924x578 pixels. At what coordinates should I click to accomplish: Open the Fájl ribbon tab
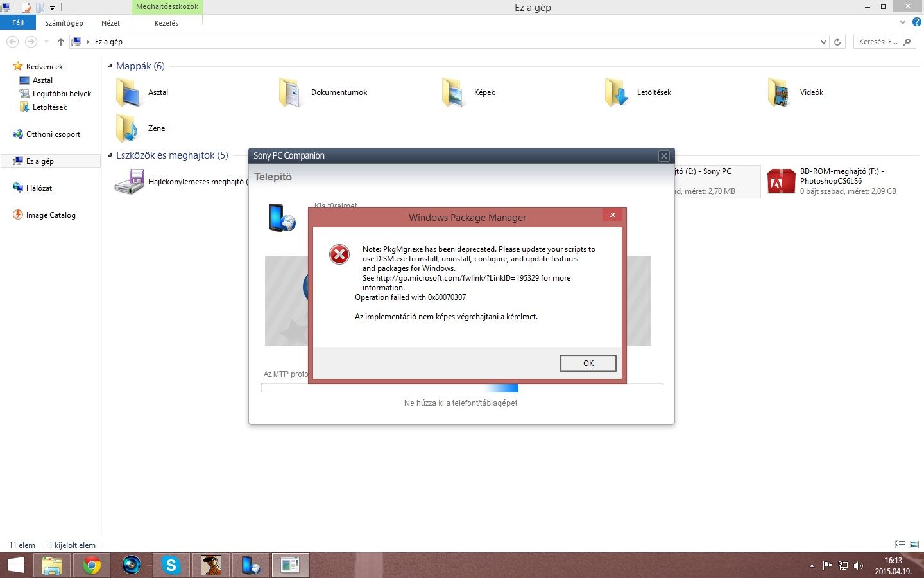18,22
